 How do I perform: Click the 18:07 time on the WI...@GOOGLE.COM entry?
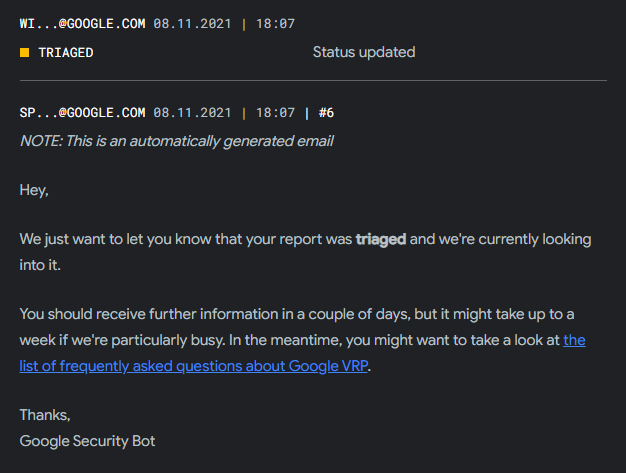point(275,22)
